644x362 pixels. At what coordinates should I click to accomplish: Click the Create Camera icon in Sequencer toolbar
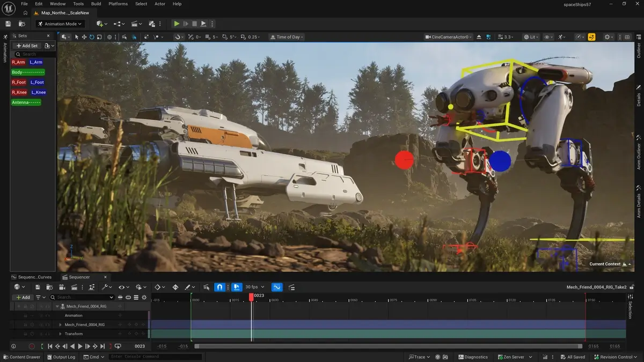coord(62,287)
